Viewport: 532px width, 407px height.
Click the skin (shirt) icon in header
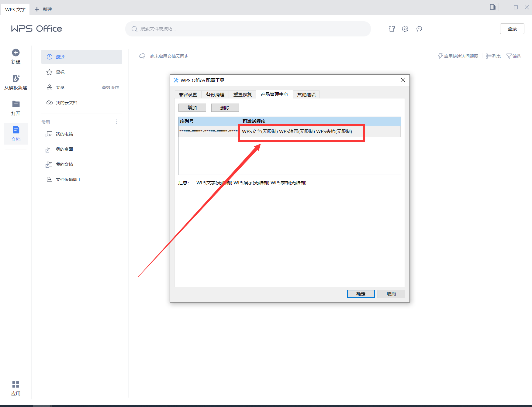392,29
